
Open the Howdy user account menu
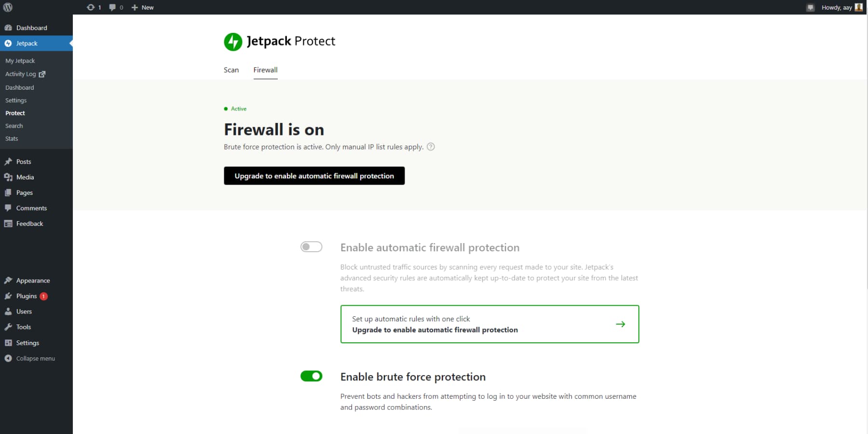[837, 7]
